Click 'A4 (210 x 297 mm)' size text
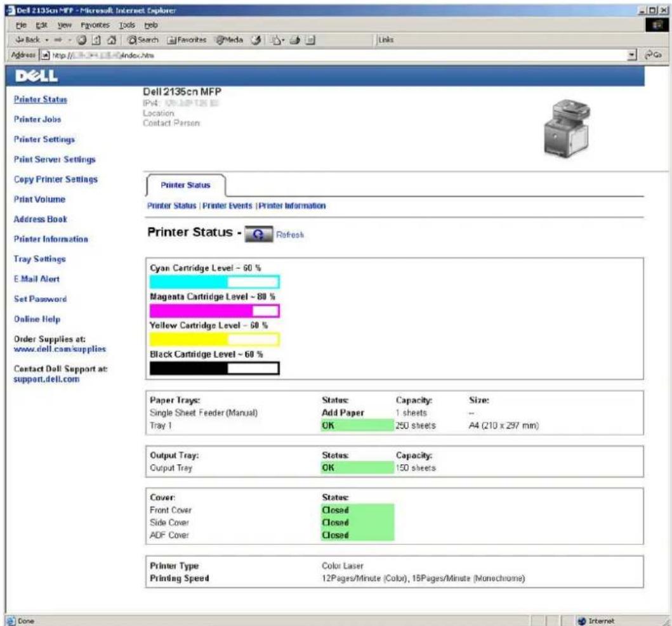This screenshot has height=626, width=672. click(x=504, y=426)
